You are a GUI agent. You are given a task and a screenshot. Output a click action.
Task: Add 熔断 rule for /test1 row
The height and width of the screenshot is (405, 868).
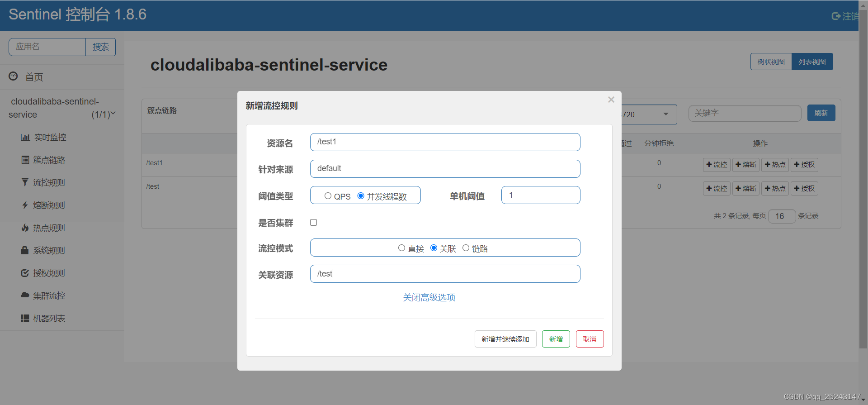(746, 165)
